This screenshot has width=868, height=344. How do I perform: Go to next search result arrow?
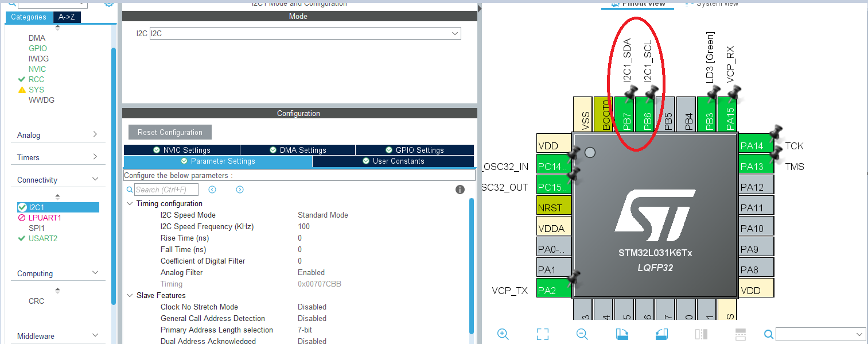(240, 190)
